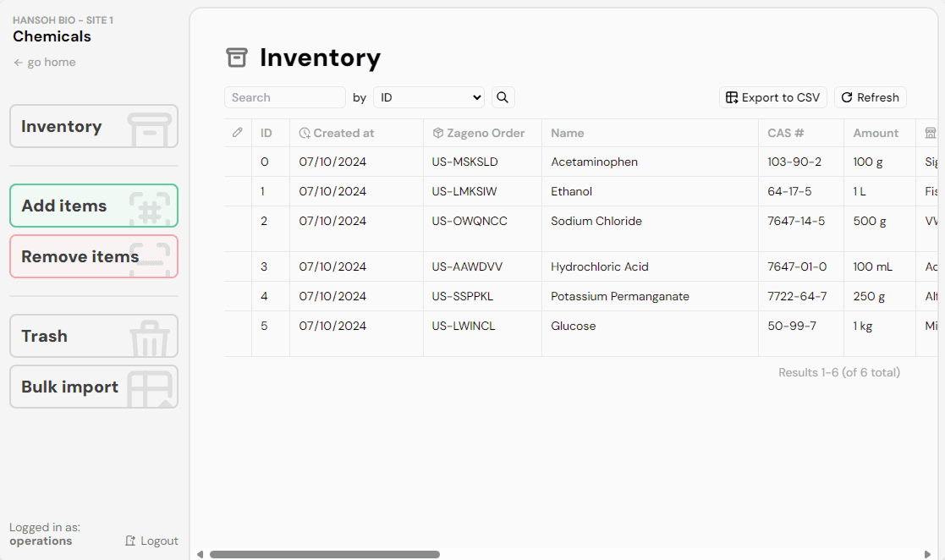Click the back arrow icon before go home
The width and height of the screenshot is (945, 560).
coord(18,63)
